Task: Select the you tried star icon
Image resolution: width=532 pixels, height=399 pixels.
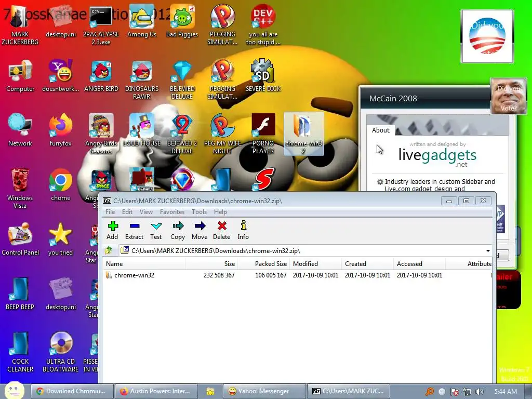Action: (60, 240)
